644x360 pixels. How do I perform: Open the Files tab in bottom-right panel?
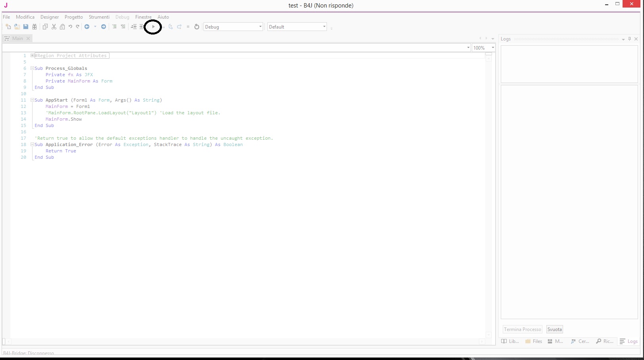(x=534, y=341)
